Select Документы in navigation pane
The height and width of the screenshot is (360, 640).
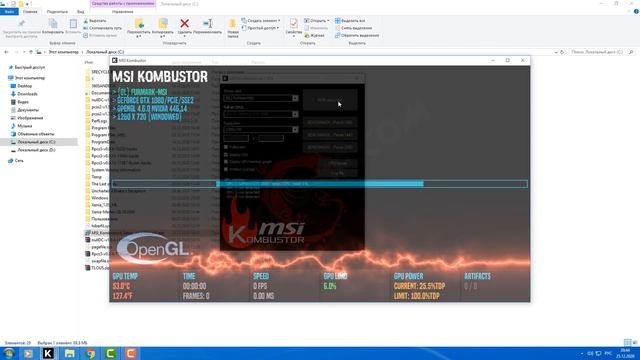click(28, 110)
